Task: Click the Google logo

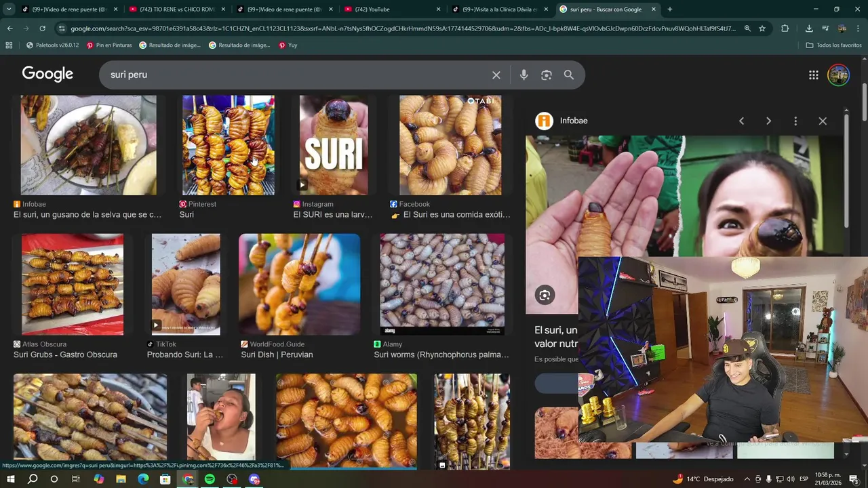Action: click(47, 74)
